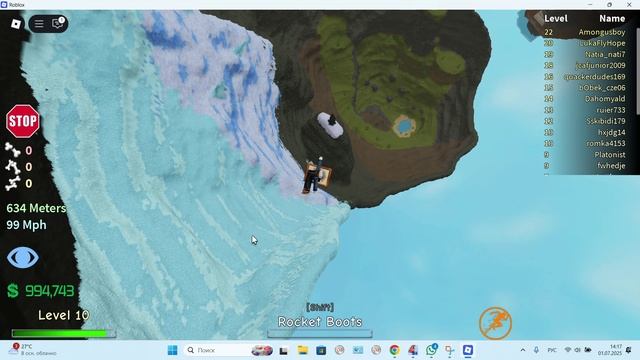Select player fwhedje in leaderboard
This screenshot has width=640, height=360.
(611, 165)
